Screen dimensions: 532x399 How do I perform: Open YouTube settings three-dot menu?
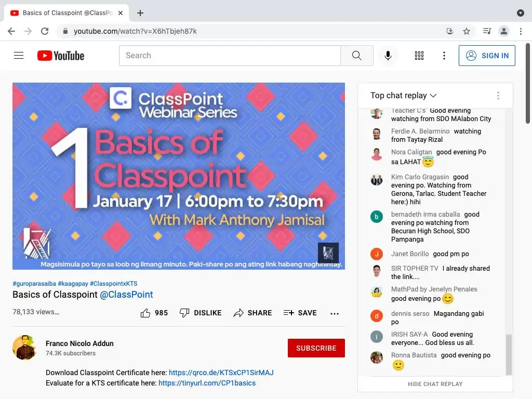point(444,55)
